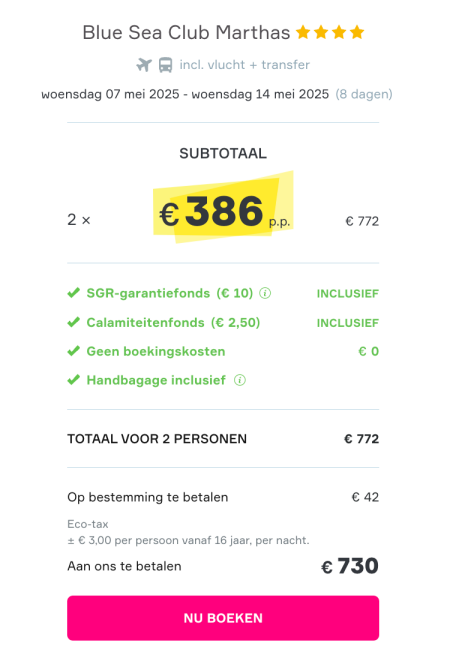Click the bus transfer icon
The image size is (450, 649).
pos(166,65)
